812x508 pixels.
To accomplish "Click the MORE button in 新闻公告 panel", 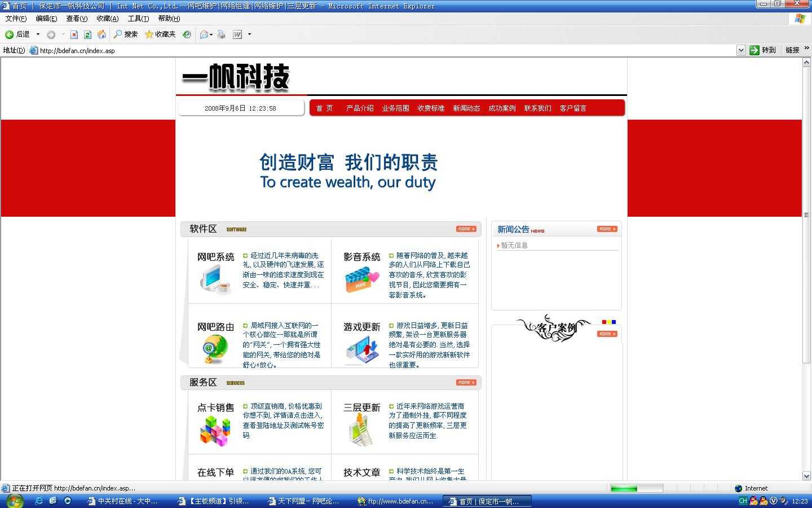I will coord(607,229).
